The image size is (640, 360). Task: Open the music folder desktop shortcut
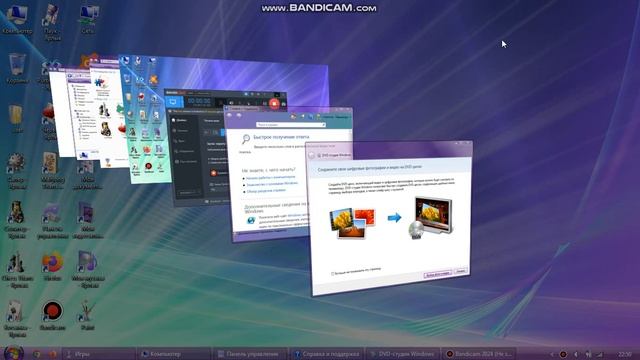[x=87, y=270]
